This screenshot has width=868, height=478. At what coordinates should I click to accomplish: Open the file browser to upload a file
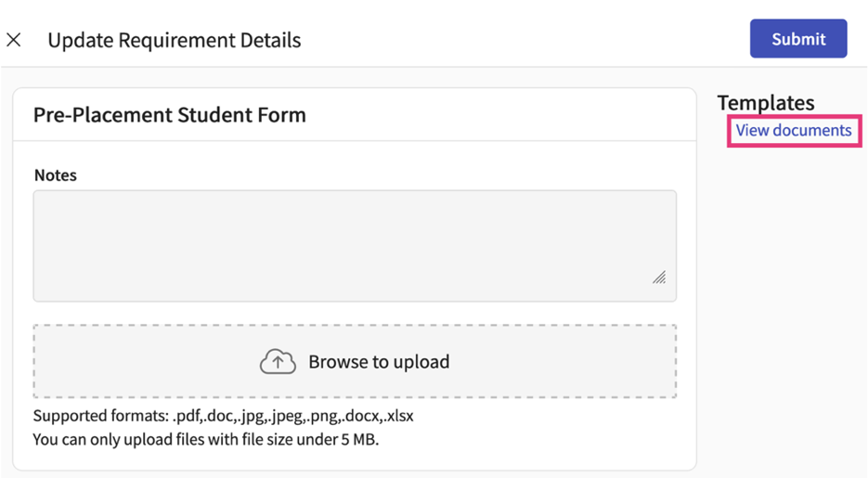355,362
